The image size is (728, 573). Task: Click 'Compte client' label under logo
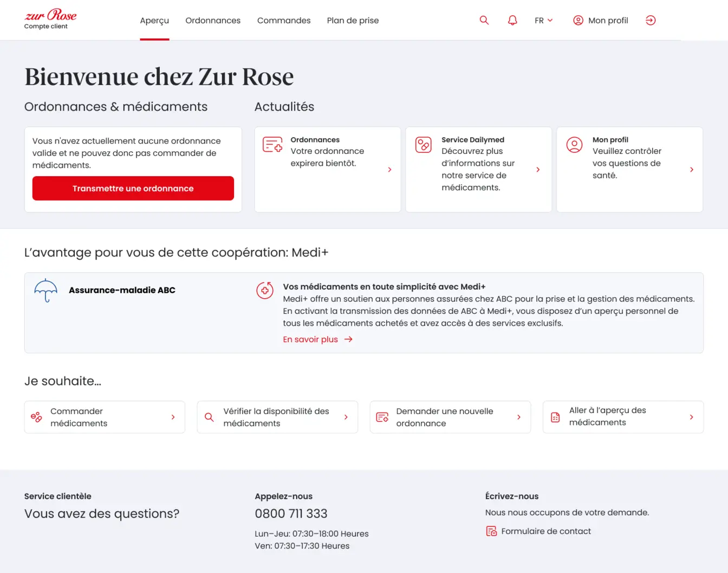pyautogui.click(x=46, y=26)
